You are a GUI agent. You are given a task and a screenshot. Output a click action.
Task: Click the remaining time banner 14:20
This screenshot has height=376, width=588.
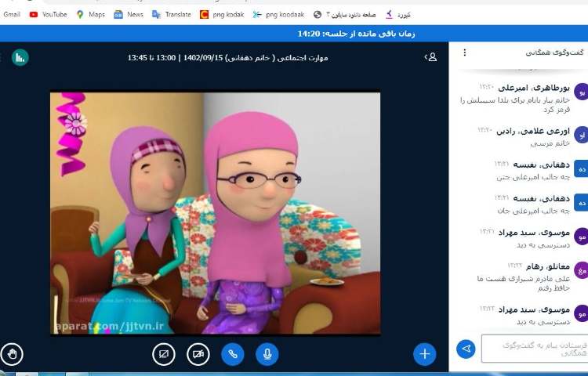point(356,34)
